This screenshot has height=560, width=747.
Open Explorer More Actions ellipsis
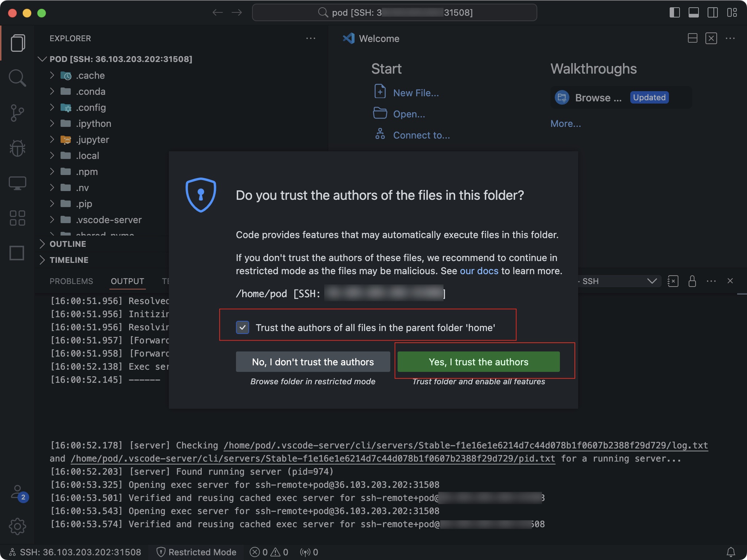point(311,38)
